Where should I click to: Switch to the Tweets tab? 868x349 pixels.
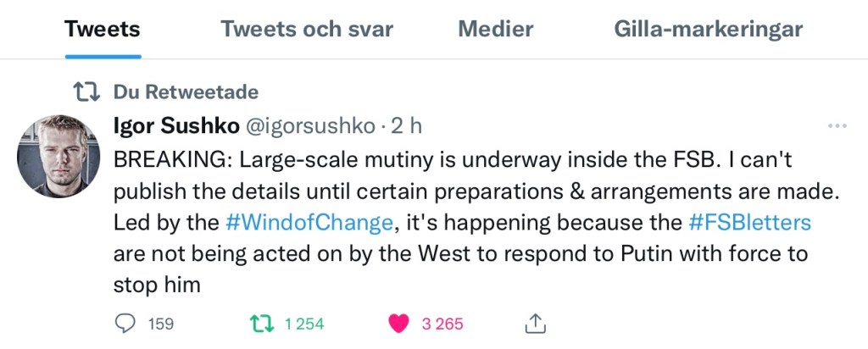pos(103,30)
